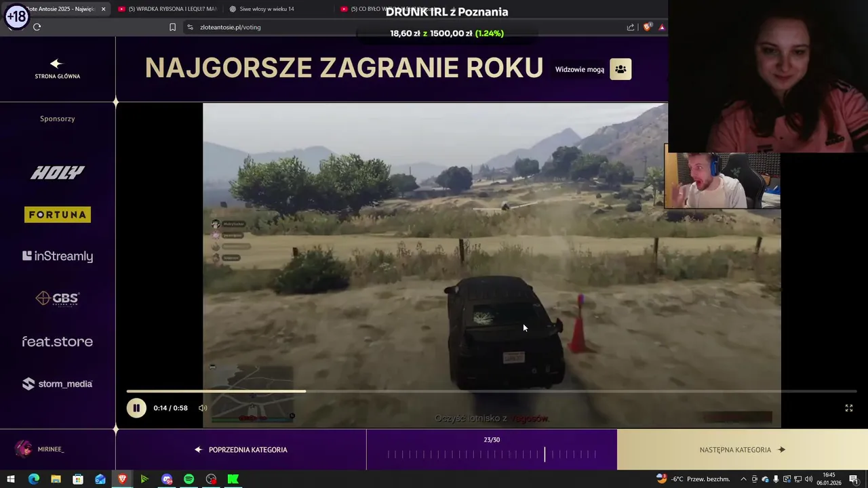Click the Widzowie mogą label
This screenshot has height=488, width=868.
coord(580,69)
